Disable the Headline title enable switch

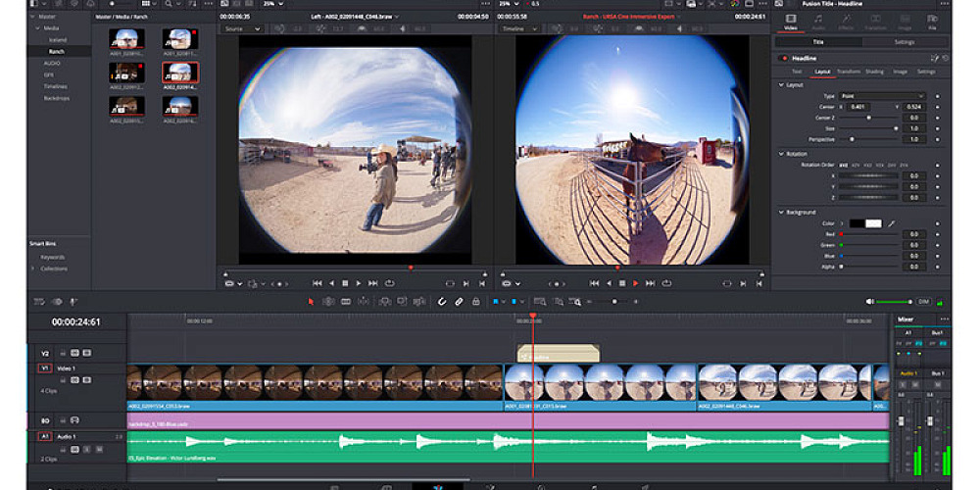[x=783, y=58]
